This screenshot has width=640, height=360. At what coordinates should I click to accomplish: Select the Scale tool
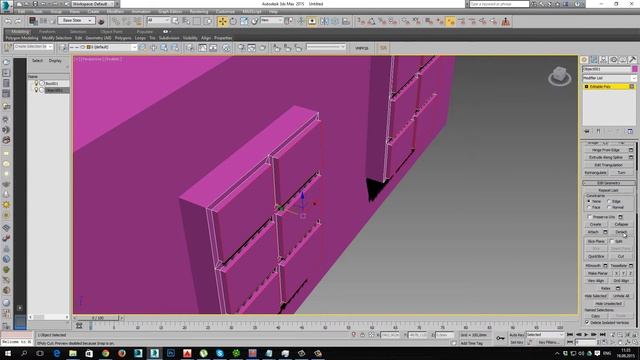(244, 21)
